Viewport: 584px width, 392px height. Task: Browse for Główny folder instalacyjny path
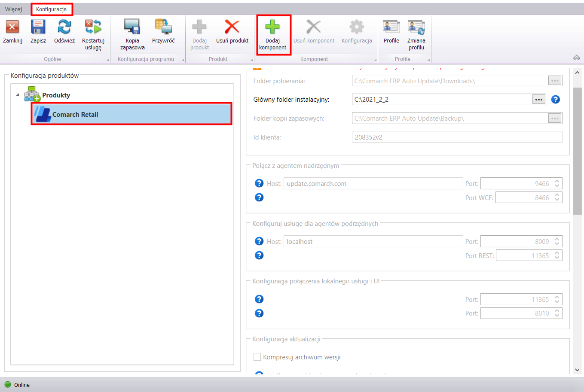538,100
